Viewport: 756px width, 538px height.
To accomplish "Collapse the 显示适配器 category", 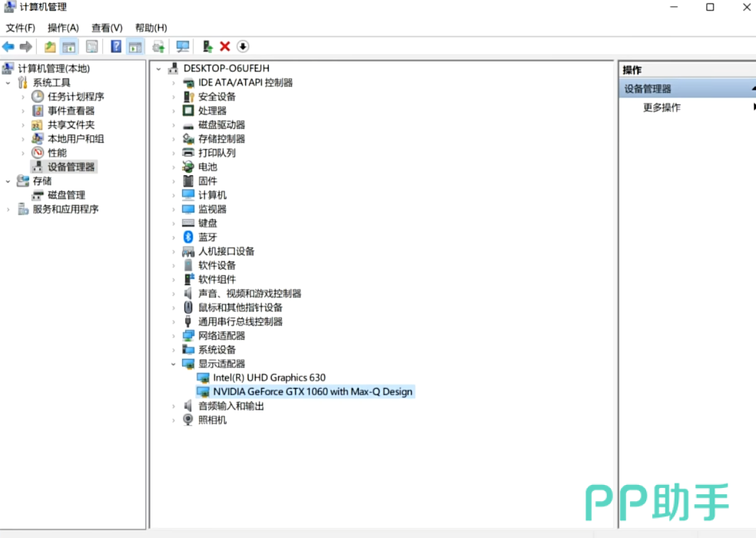I will coord(174,364).
